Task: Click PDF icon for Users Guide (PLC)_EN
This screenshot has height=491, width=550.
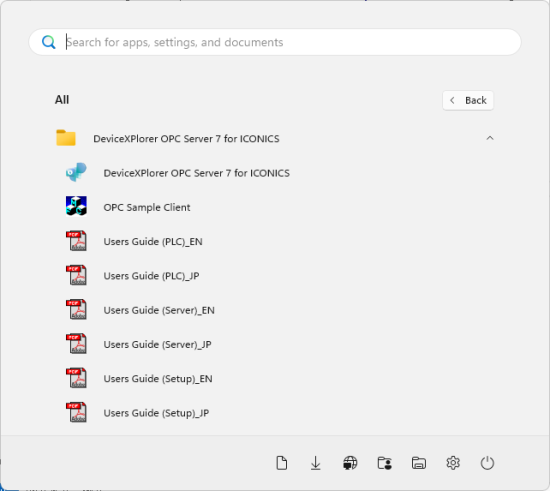Action: point(76,241)
